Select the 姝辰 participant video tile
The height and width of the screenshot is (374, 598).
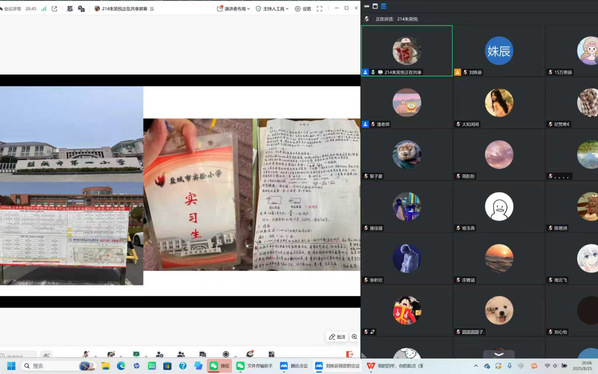click(499, 51)
